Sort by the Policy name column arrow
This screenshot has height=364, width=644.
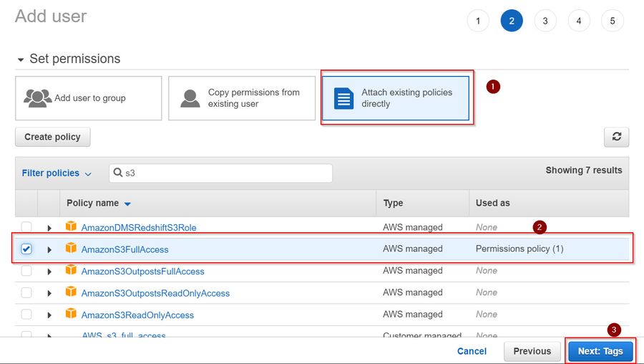tap(127, 203)
